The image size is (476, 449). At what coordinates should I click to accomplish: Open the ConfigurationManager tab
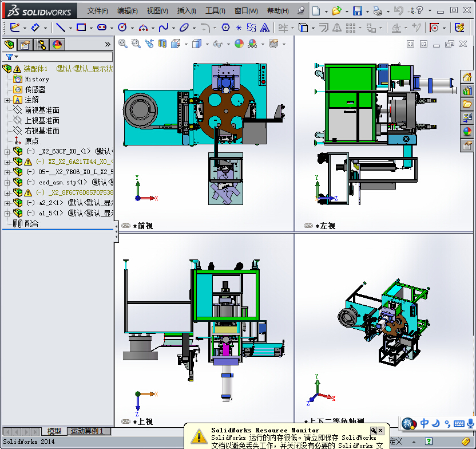[x=41, y=45]
